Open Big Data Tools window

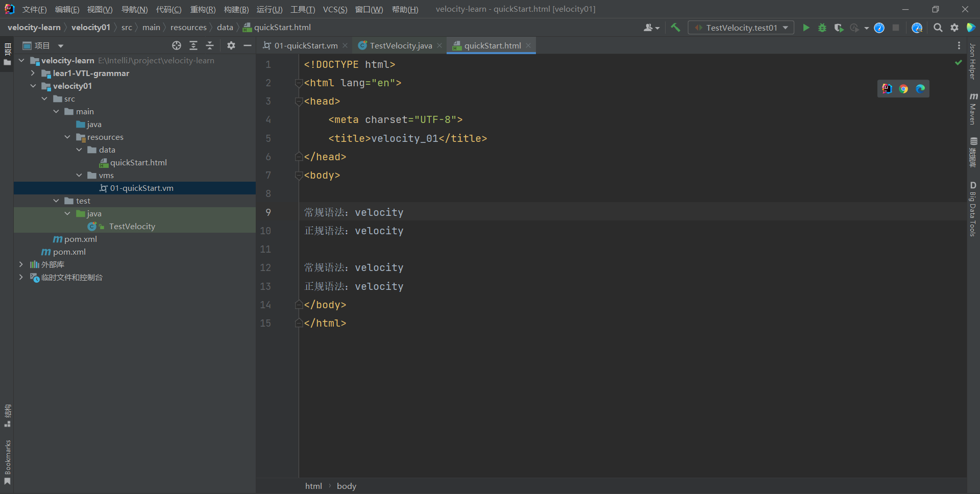(973, 209)
